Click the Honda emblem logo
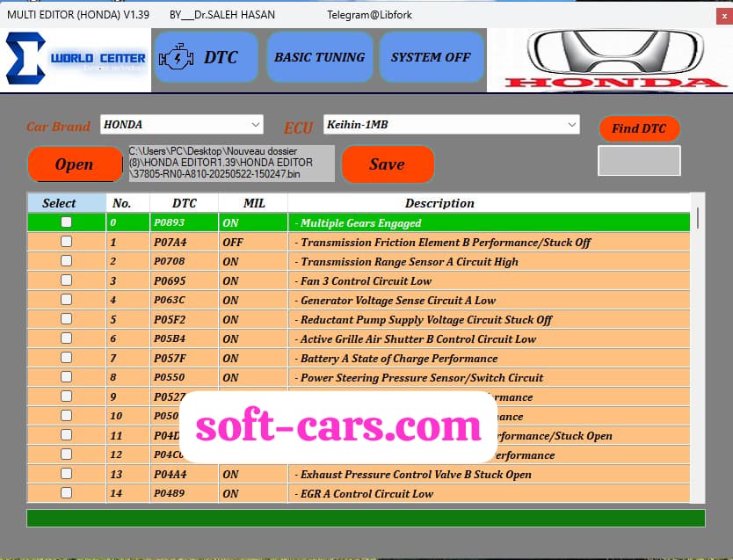733x560 pixels. click(x=615, y=53)
